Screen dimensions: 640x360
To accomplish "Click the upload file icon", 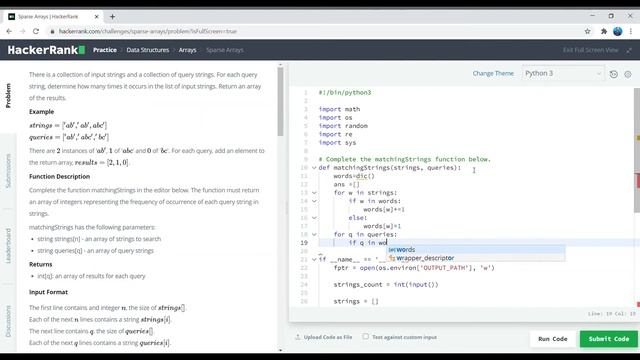I will (298, 337).
